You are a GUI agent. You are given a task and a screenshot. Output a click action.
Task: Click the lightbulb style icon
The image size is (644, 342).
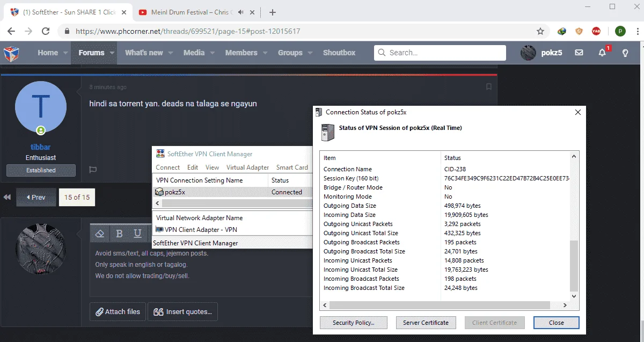[625, 53]
